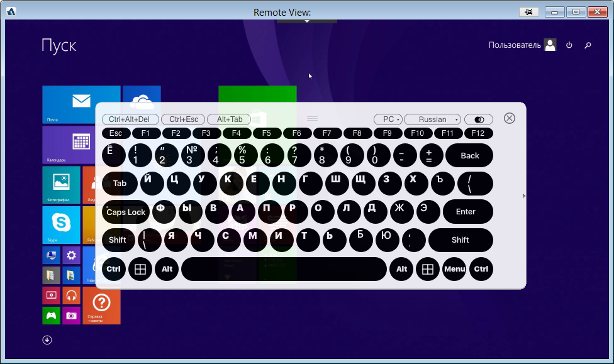
Task: Open the Calendar (Календарь) tile
Action: 69,145
